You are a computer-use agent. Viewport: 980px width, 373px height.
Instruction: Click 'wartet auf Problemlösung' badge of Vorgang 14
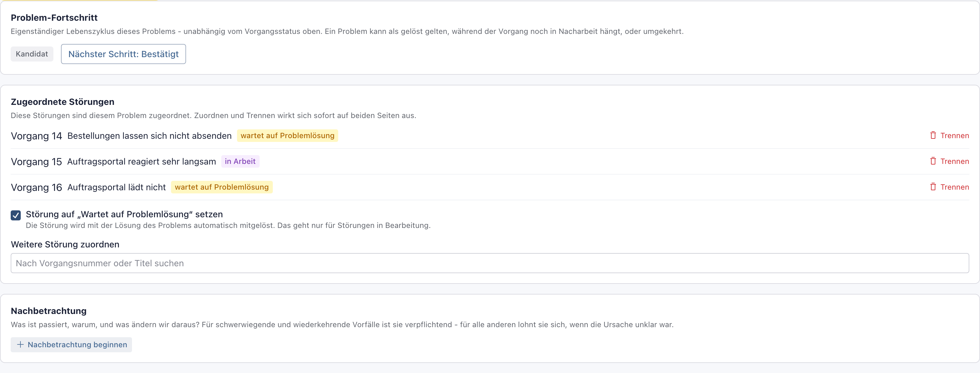click(x=288, y=136)
